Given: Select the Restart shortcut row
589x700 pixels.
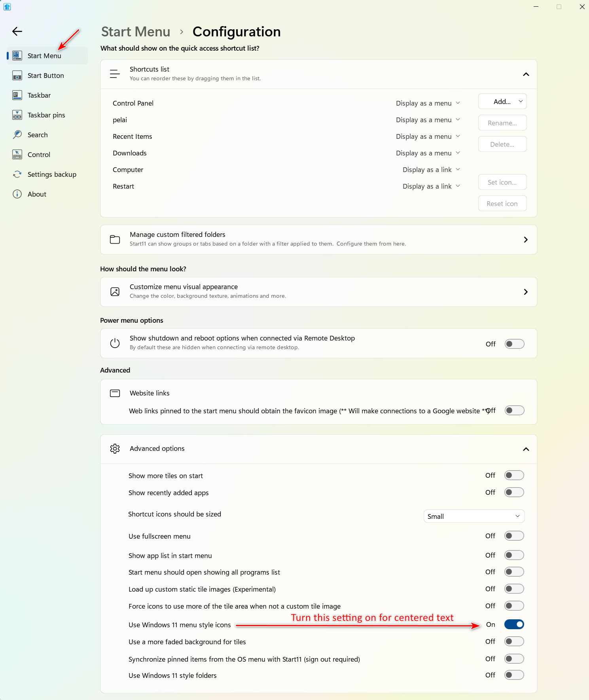Looking at the screenshot, I should [x=287, y=186].
